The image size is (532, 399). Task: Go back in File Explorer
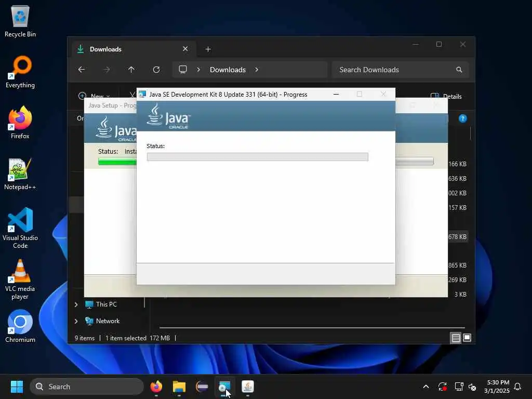82,70
